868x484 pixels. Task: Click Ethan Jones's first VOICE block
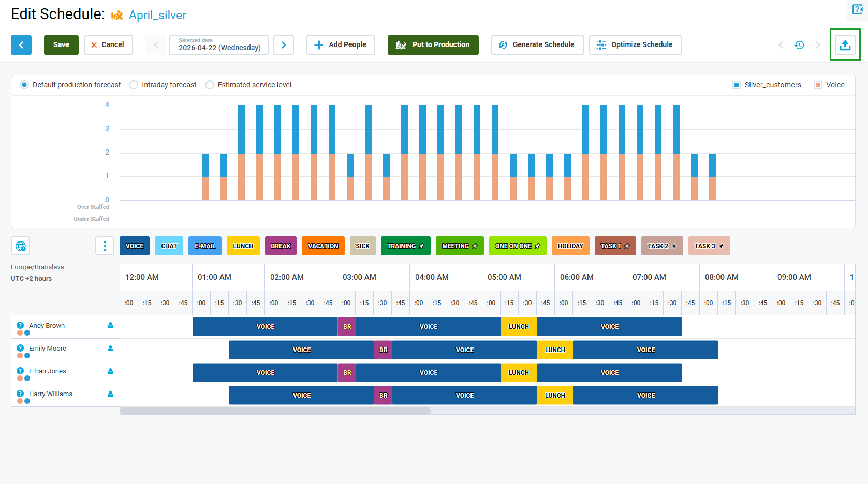pyautogui.click(x=266, y=373)
